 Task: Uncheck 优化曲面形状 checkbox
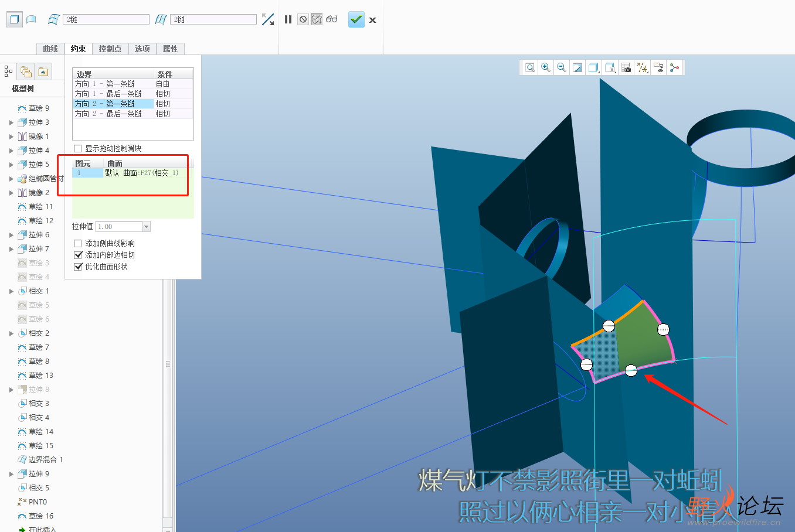click(x=78, y=267)
